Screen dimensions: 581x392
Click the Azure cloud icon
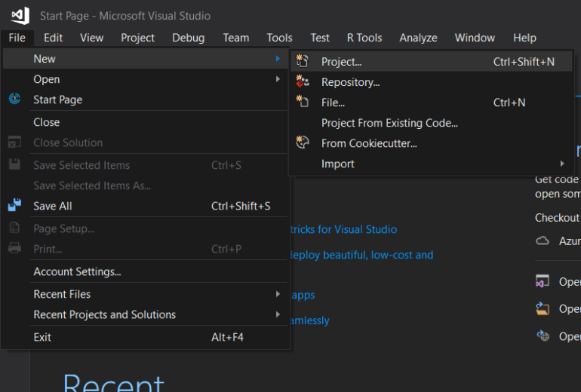(x=543, y=241)
